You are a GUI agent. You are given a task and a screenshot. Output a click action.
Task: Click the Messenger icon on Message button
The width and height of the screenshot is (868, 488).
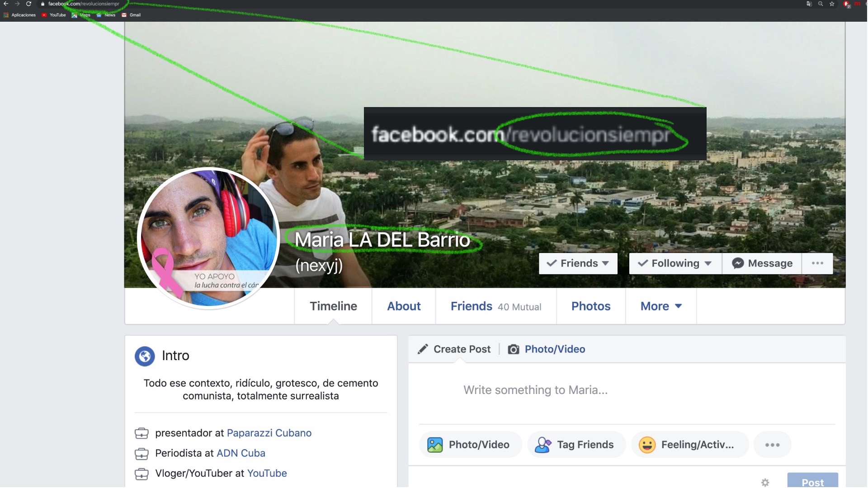[x=738, y=263]
